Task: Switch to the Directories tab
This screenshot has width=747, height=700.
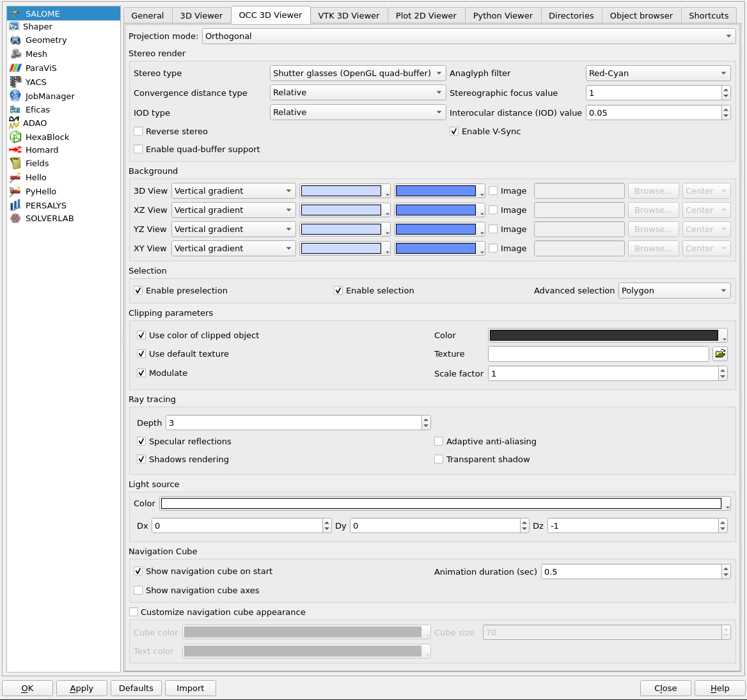Action: point(571,16)
